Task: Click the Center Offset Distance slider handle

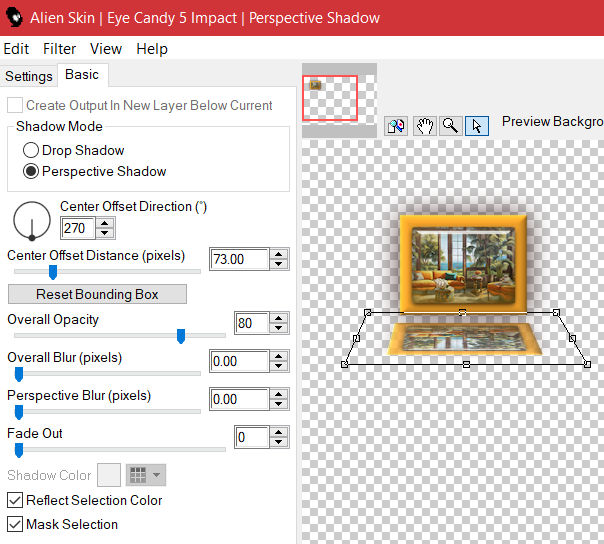Action: pos(53,272)
